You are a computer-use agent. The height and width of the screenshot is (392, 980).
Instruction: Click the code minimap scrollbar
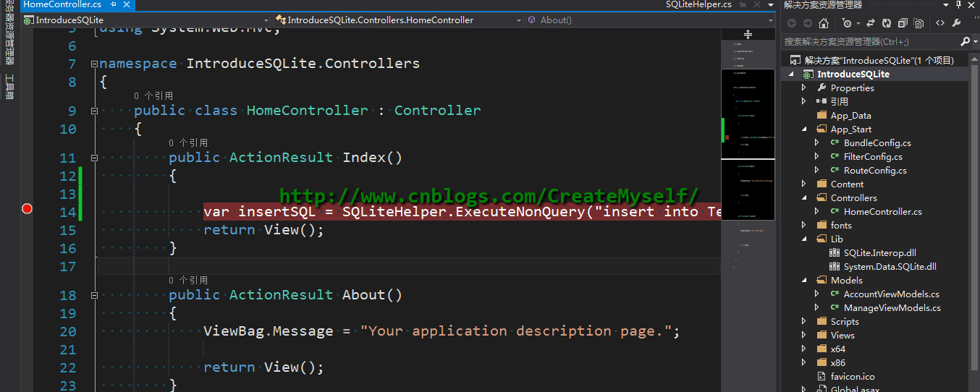(748, 216)
